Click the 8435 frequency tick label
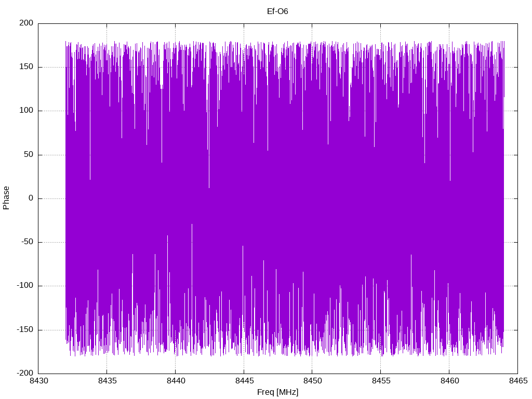 [107, 381]
